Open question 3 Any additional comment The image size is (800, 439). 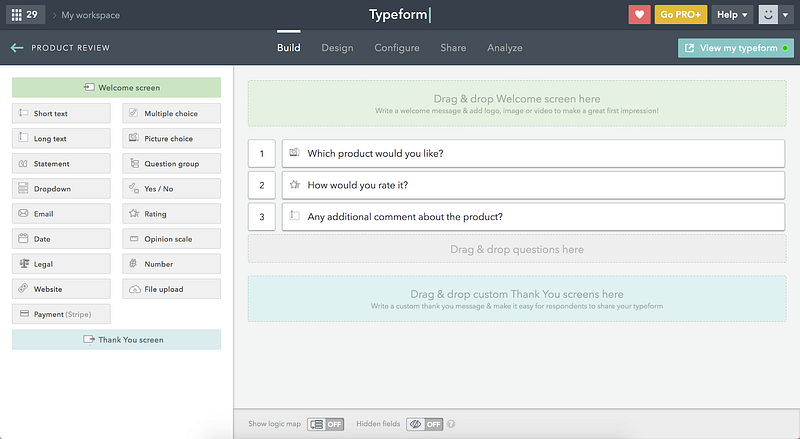click(x=533, y=216)
